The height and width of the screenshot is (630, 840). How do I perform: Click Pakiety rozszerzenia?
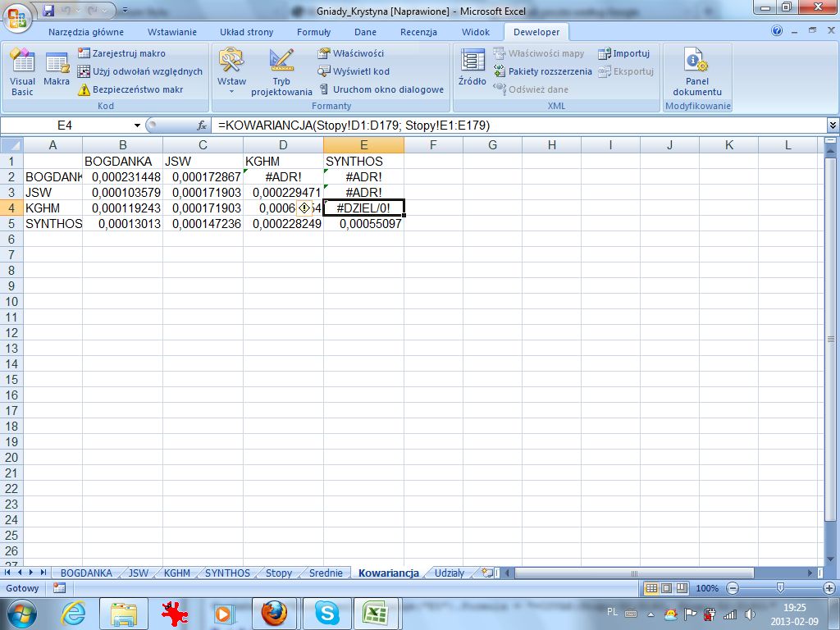pyautogui.click(x=543, y=71)
